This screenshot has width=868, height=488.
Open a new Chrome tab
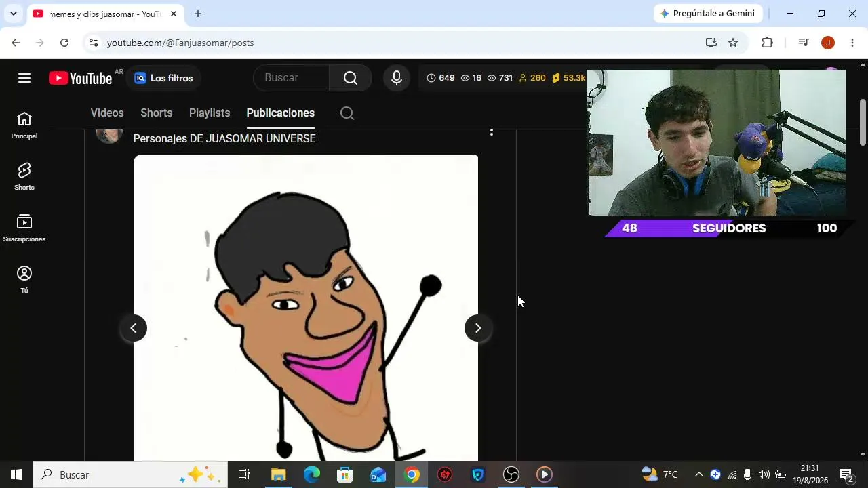(197, 14)
